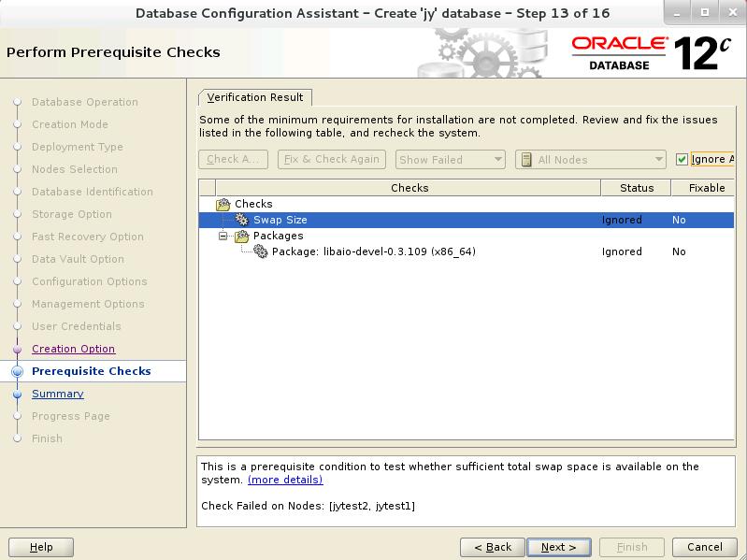Open the more details link
Image resolution: width=747 pixels, height=560 pixels.
pyautogui.click(x=285, y=480)
